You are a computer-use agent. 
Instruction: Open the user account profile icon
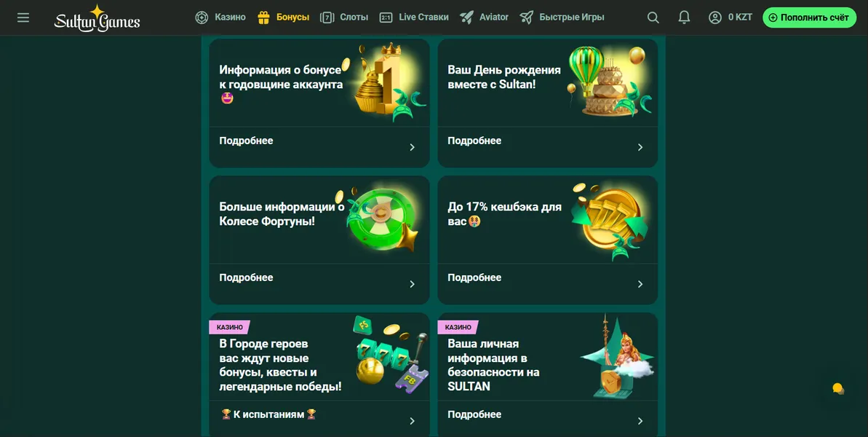point(715,17)
